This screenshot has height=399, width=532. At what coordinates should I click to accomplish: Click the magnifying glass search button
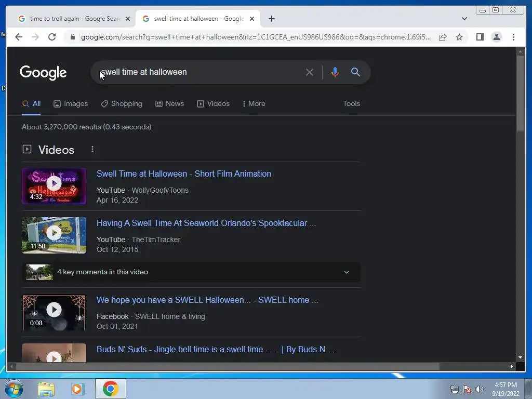(355, 72)
